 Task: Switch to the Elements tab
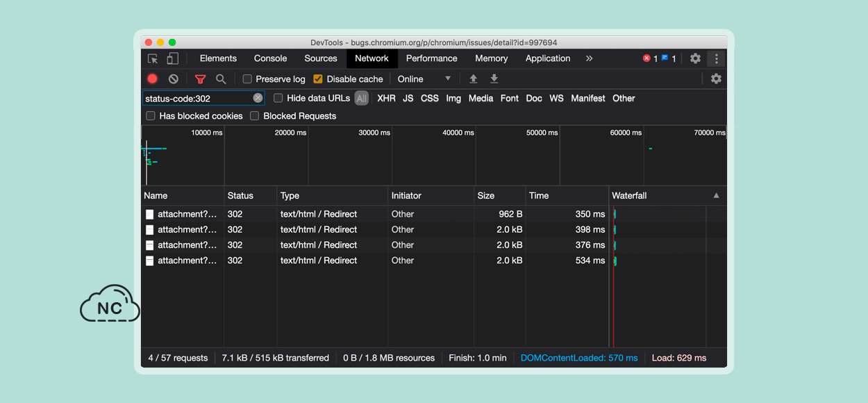[x=218, y=59]
